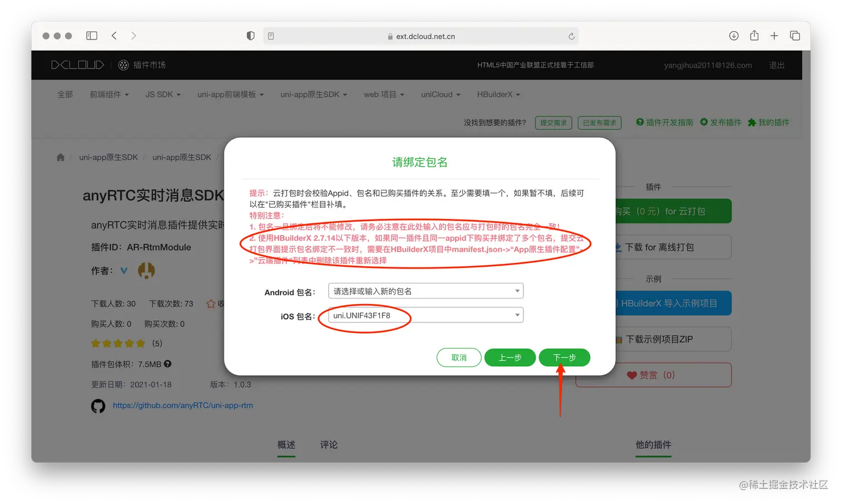Click the star collection icon near 下载次数
The width and height of the screenshot is (842, 504).
210,304
